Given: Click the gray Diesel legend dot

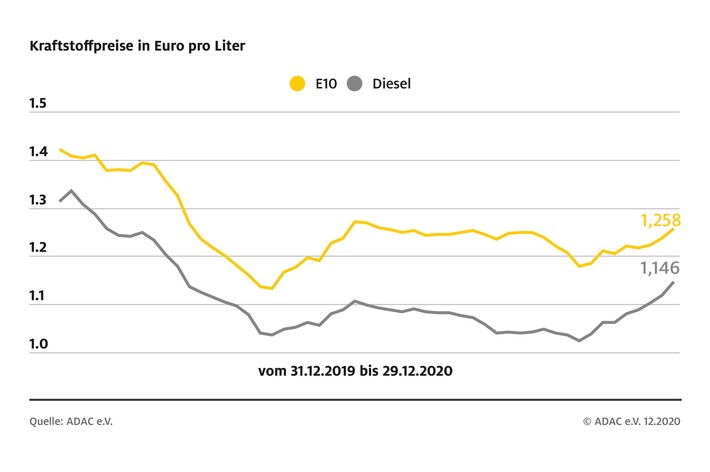Looking at the screenshot, I should (x=353, y=83).
